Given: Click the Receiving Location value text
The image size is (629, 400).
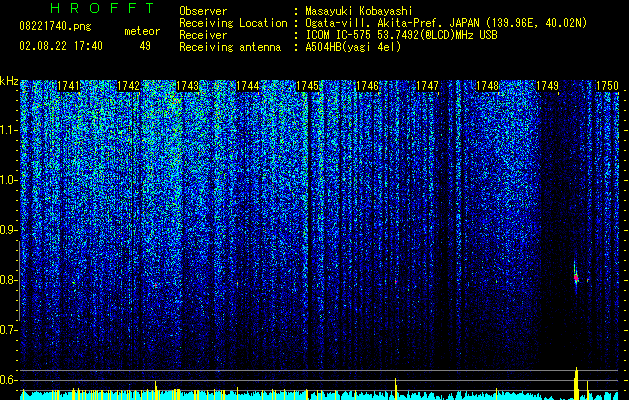Looking at the screenshot, I should (446, 23).
